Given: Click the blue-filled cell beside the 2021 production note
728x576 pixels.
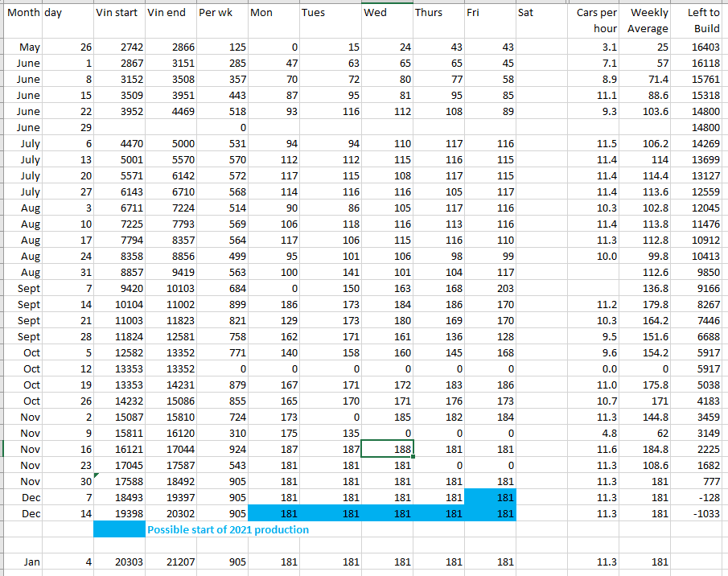Looking at the screenshot, I should click(119, 529).
